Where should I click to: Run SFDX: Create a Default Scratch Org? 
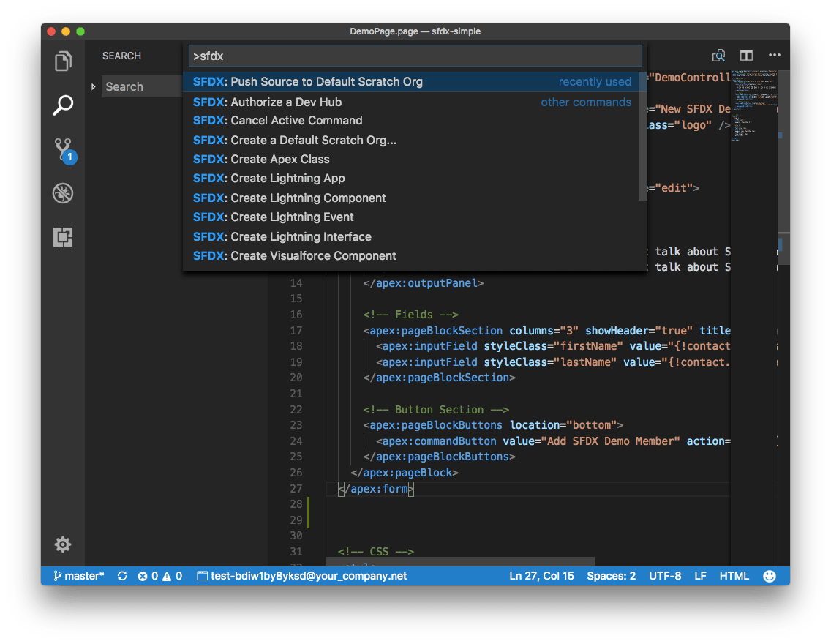(x=411, y=140)
